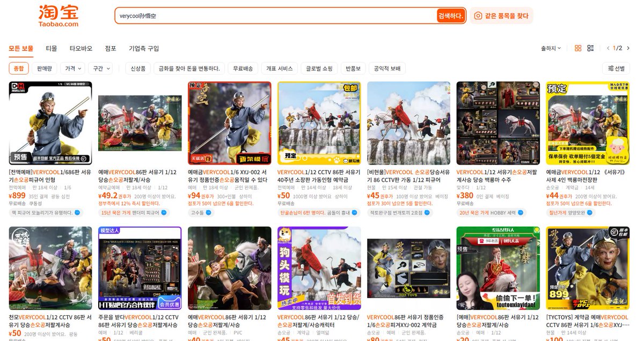This screenshot has height=341, width=644.
Task: Go to next page with right arrow
Action: 628,48
